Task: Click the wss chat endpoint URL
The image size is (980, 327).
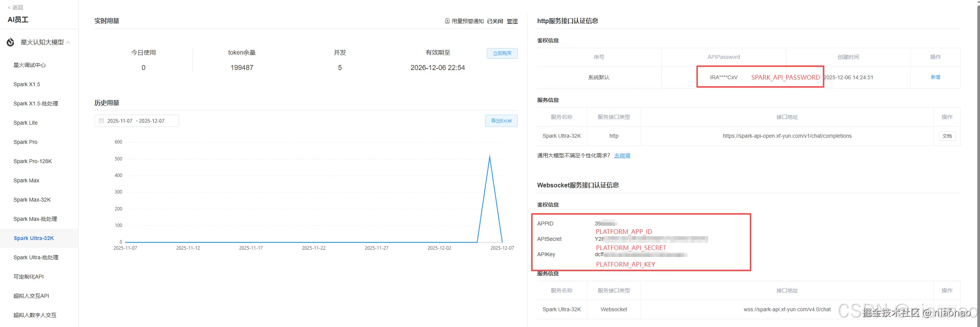Action: coord(787,309)
